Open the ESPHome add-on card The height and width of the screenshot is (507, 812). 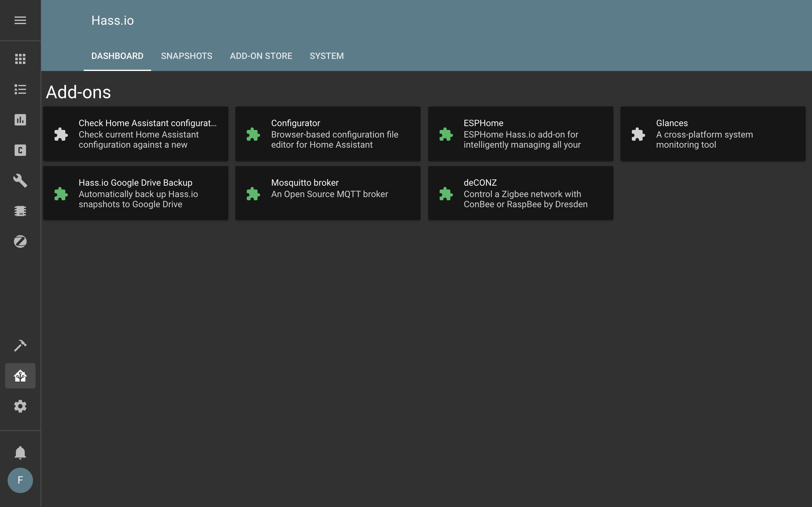tap(521, 134)
